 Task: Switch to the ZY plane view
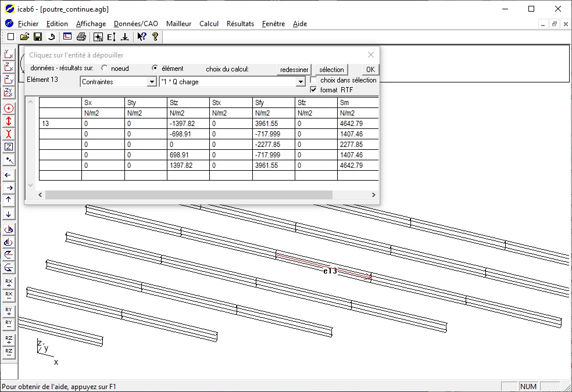tap(9, 80)
